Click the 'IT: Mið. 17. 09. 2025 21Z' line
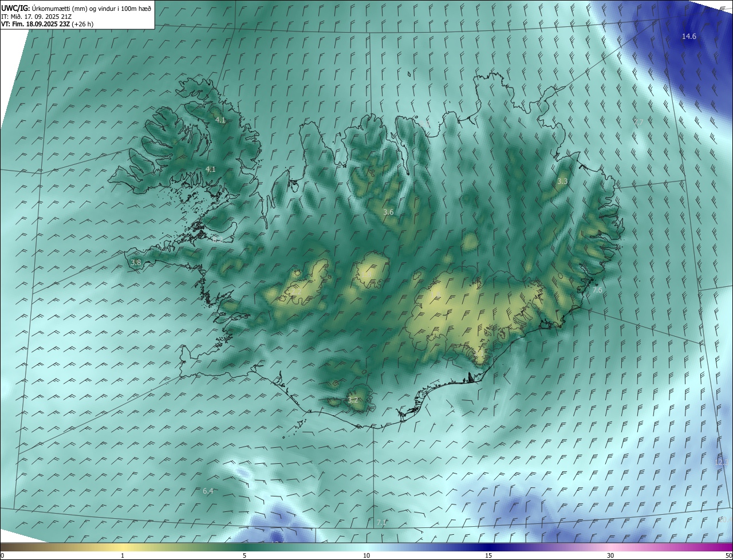The width and height of the screenshot is (733, 560). click(x=36, y=17)
